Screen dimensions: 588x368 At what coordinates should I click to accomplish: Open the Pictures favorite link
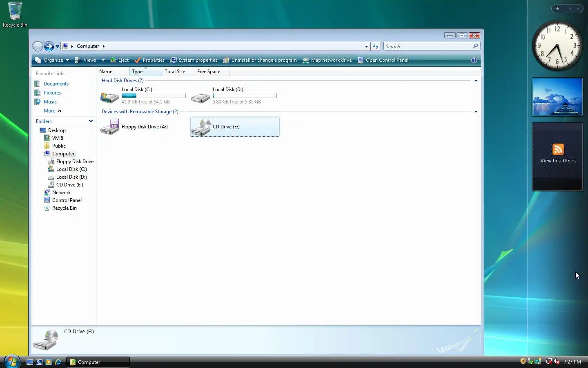pyautogui.click(x=52, y=93)
